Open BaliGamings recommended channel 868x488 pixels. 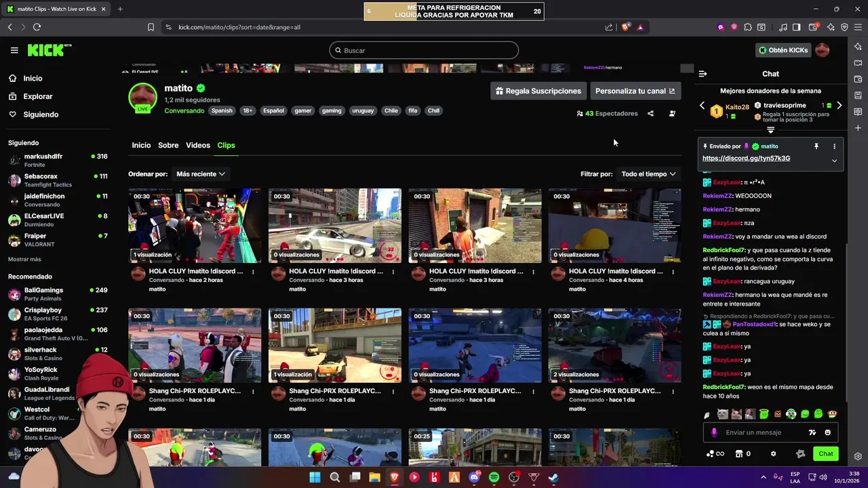tap(57, 293)
